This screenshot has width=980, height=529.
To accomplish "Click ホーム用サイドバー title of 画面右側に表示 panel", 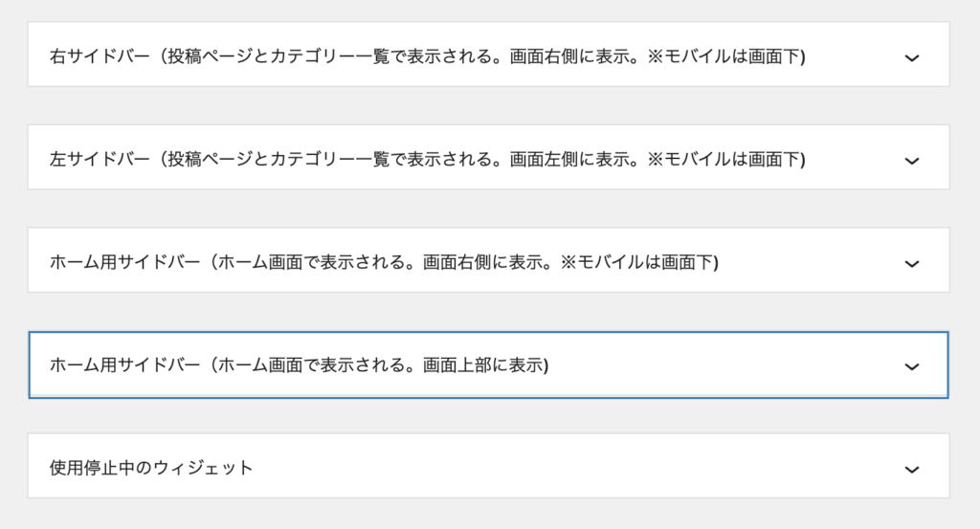I will 125,262.
